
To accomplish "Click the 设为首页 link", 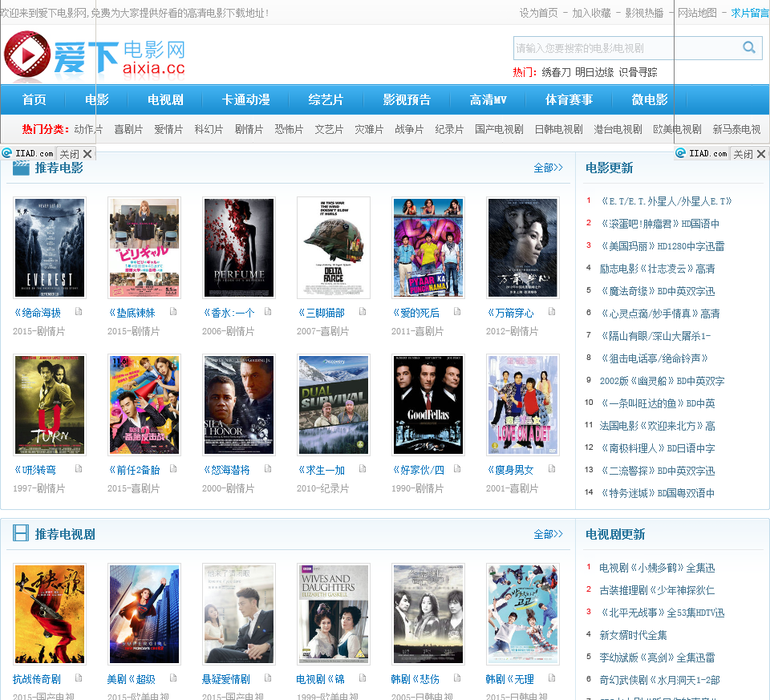I will [x=539, y=13].
